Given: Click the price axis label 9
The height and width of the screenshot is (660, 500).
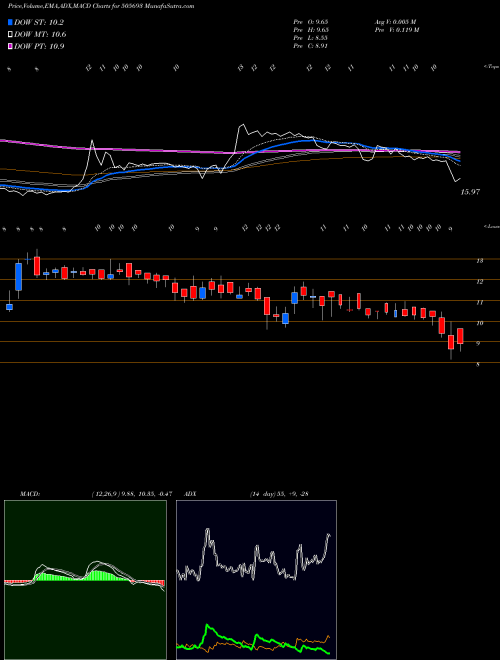Looking at the screenshot, I should click(478, 344).
